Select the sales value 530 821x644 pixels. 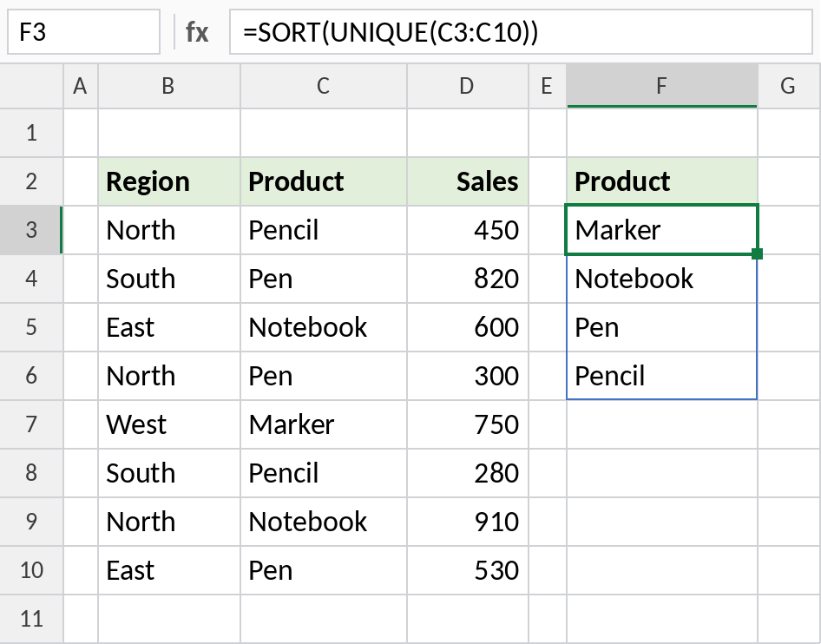pyautogui.click(x=468, y=570)
